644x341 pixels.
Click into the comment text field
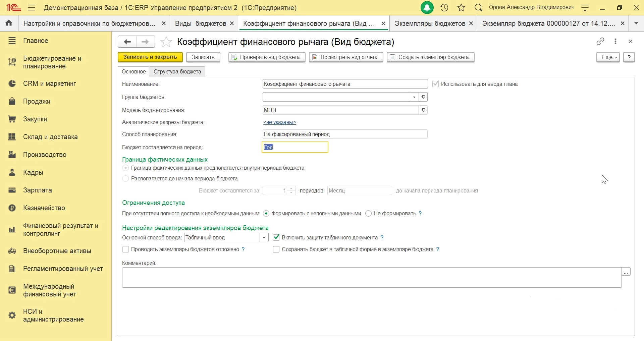tap(372, 278)
